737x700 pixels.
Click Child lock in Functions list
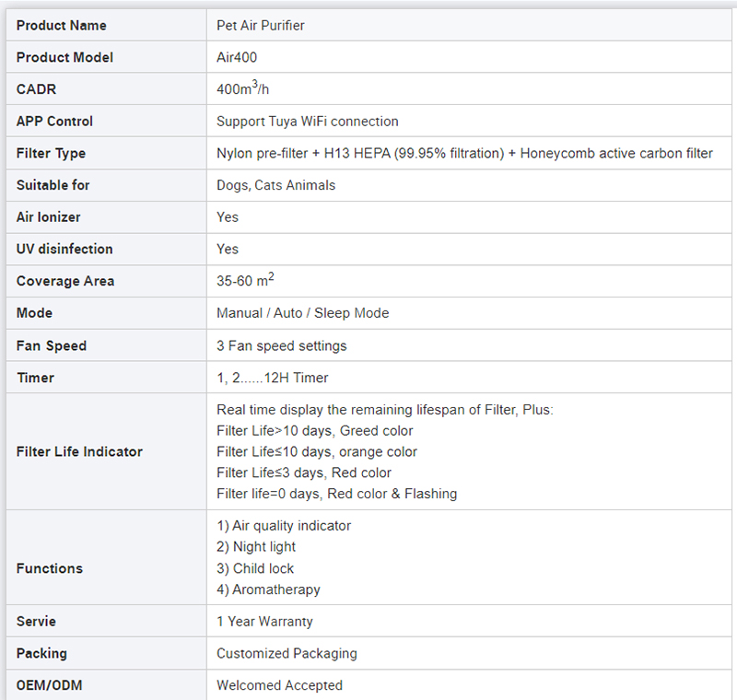255,568
